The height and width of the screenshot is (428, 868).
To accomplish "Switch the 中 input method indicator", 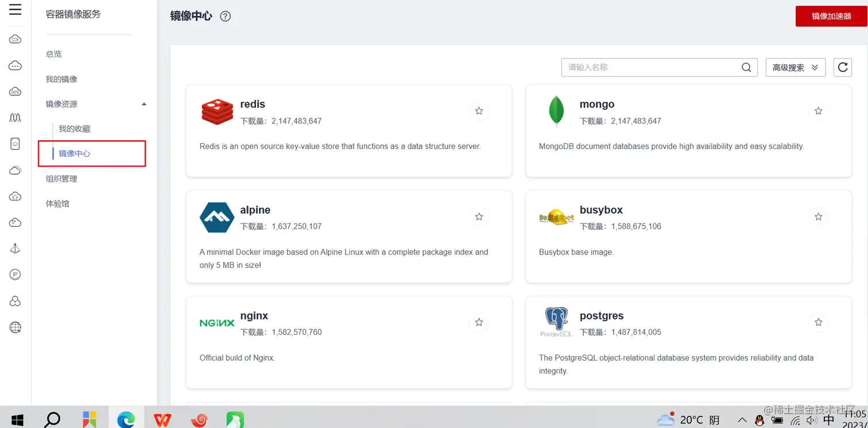I will click(828, 420).
